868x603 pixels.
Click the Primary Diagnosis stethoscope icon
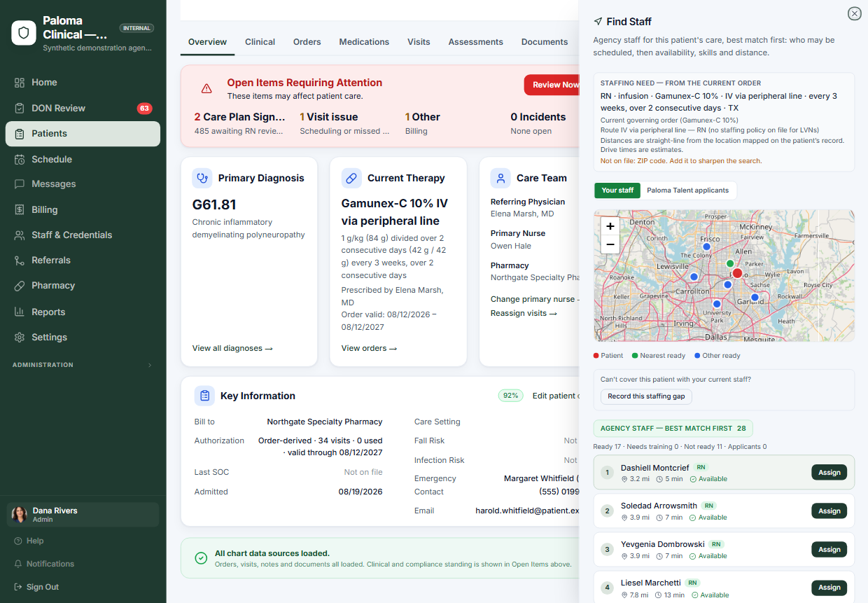coord(202,178)
